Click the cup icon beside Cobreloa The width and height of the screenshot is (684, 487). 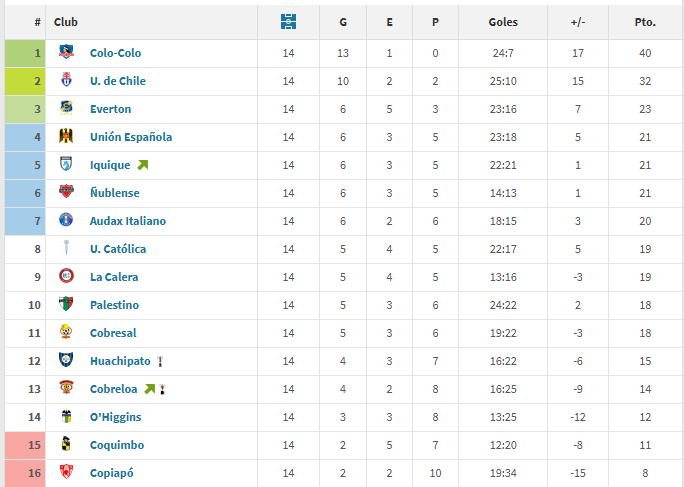click(x=162, y=389)
